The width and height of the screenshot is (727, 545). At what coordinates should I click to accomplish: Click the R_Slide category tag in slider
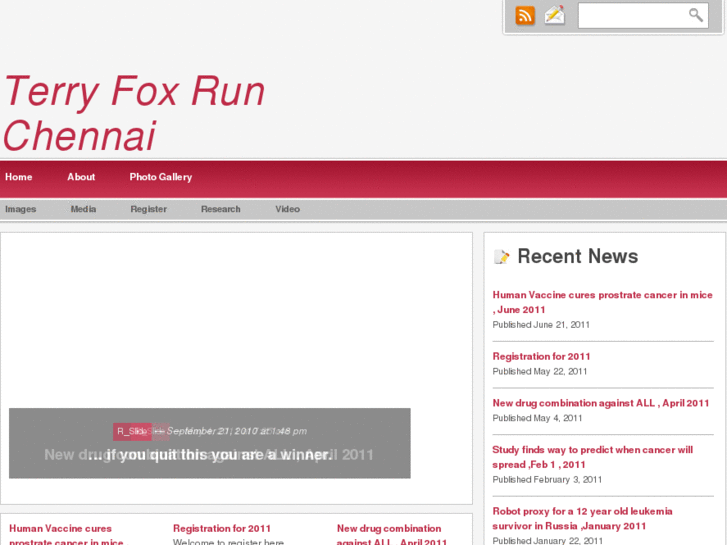tap(132, 431)
